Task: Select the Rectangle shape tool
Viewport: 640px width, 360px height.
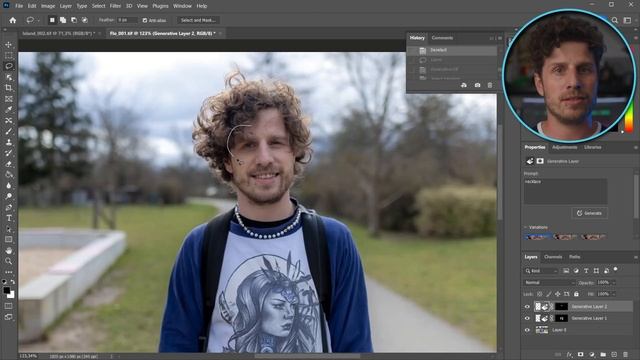Action: click(9, 240)
